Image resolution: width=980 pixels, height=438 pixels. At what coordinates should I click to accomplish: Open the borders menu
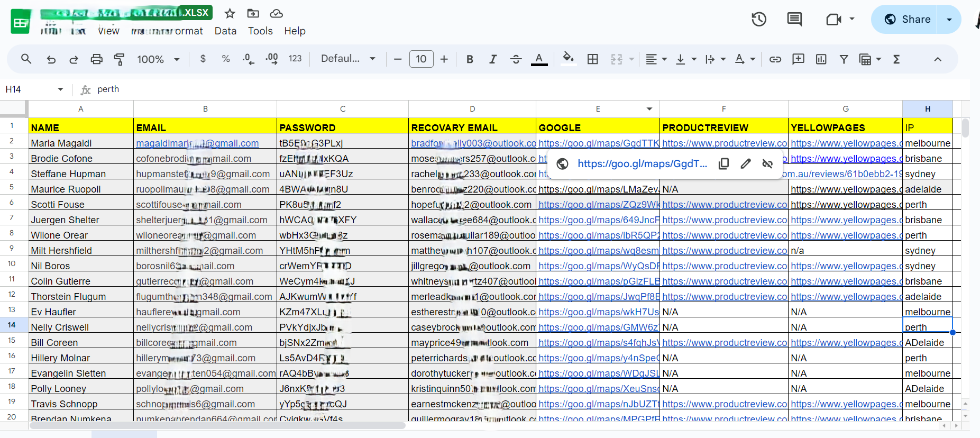[x=593, y=59]
